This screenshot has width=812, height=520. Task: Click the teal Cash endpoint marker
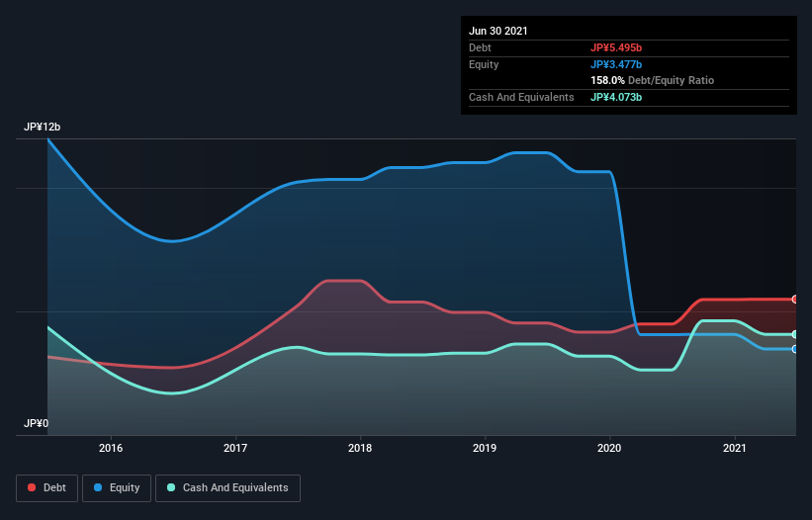(795, 334)
